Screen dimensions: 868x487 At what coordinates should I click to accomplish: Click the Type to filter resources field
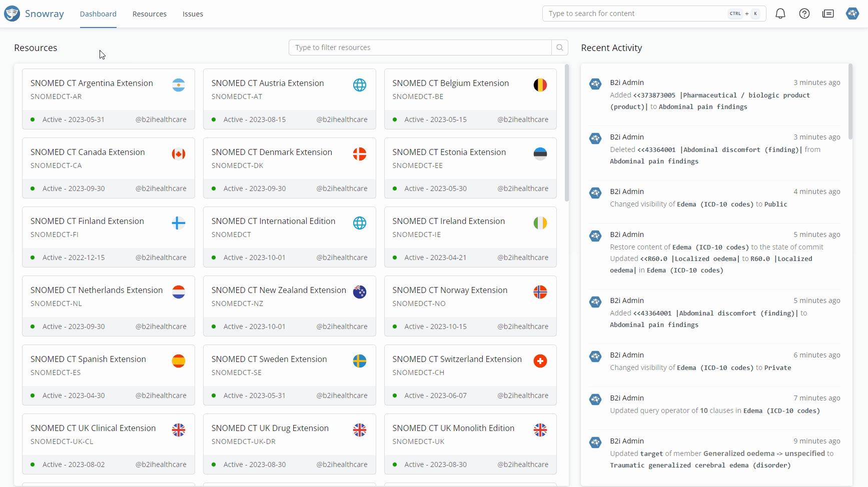[x=419, y=47]
